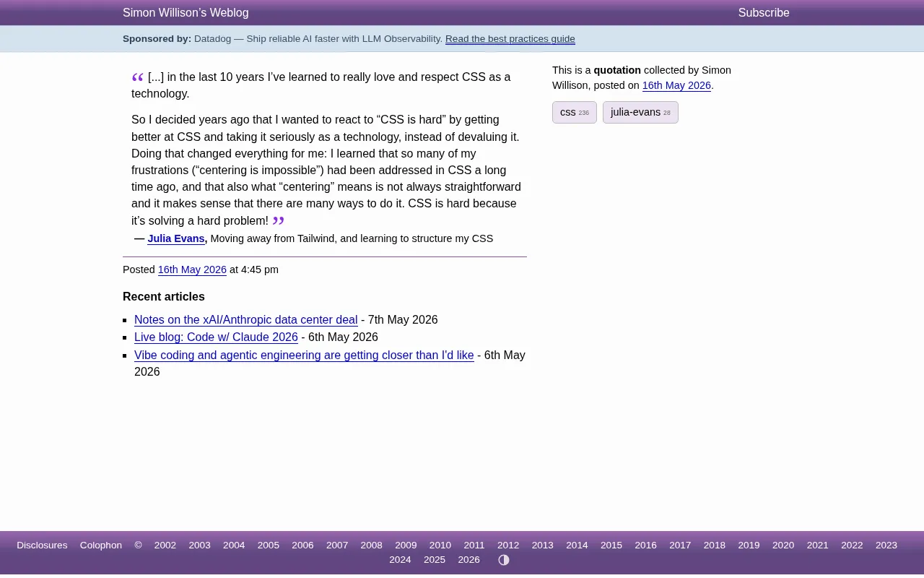This screenshot has width=924, height=578.
Task: Go to the 2022 archive
Action: 852,545
